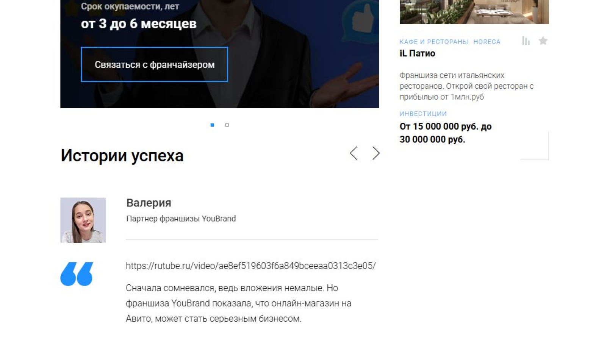Image resolution: width=607 pixels, height=364 pixels.
Task: Open the HORECA category link
Action: (487, 42)
